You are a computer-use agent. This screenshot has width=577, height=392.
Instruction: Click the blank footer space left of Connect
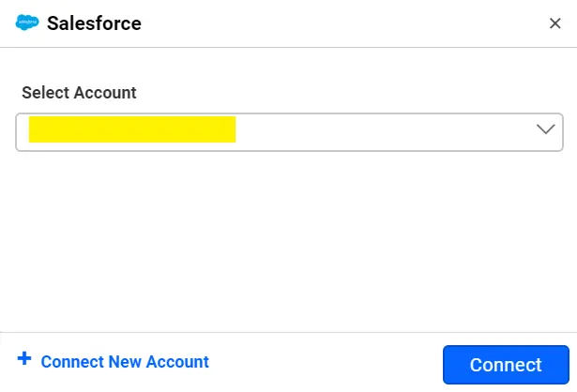click(x=328, y=363)
